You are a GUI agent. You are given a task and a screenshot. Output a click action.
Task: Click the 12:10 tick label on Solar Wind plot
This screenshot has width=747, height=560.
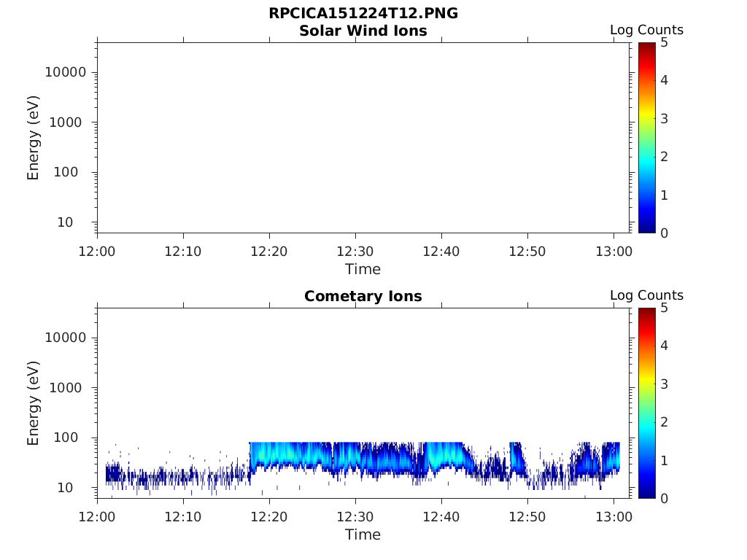tap(183, 252)
